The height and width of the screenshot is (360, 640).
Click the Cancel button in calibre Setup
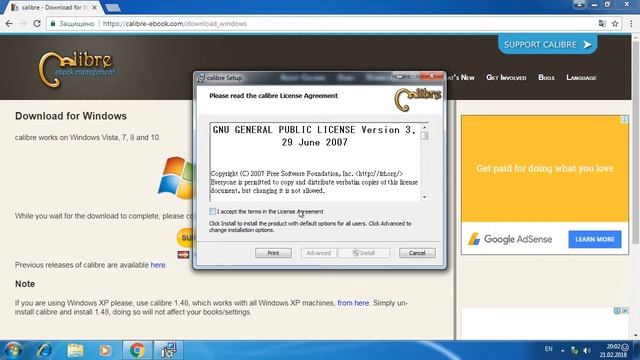[417, 253]
